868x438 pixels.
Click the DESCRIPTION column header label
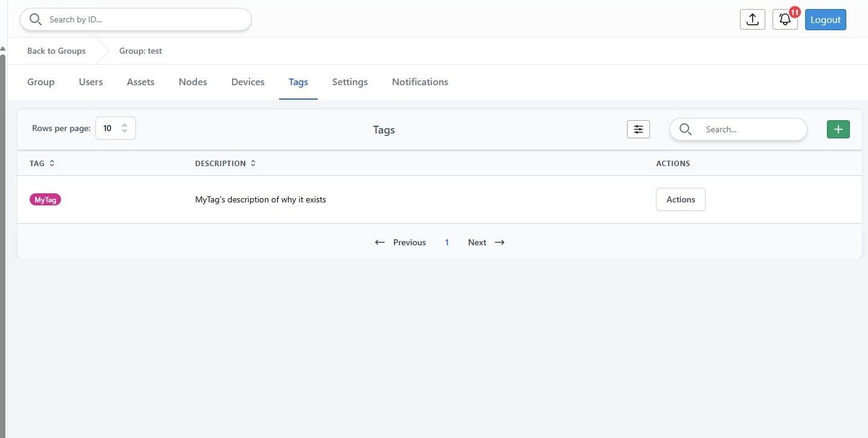[220, 163]
